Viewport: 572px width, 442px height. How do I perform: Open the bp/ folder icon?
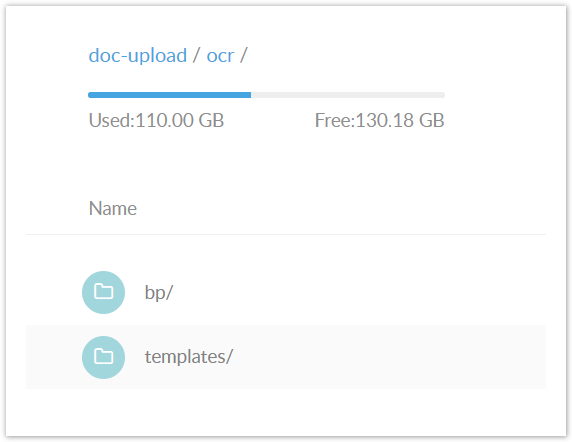pyautogui.click(x=103, y=292)
